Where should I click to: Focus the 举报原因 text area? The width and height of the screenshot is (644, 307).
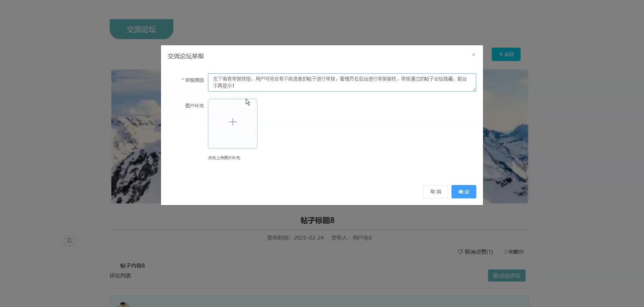(341, 82)
